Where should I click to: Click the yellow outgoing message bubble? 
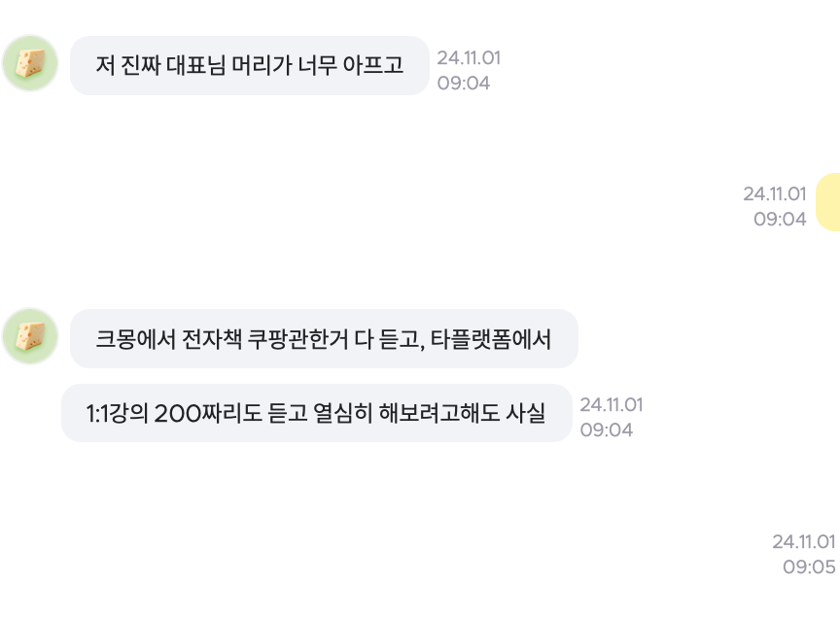click(x=828, y=202)
